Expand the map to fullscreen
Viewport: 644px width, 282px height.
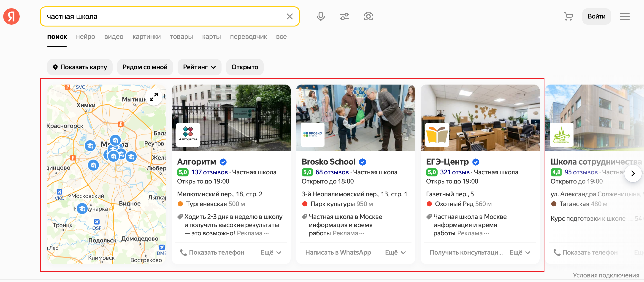tap(154, 97)
